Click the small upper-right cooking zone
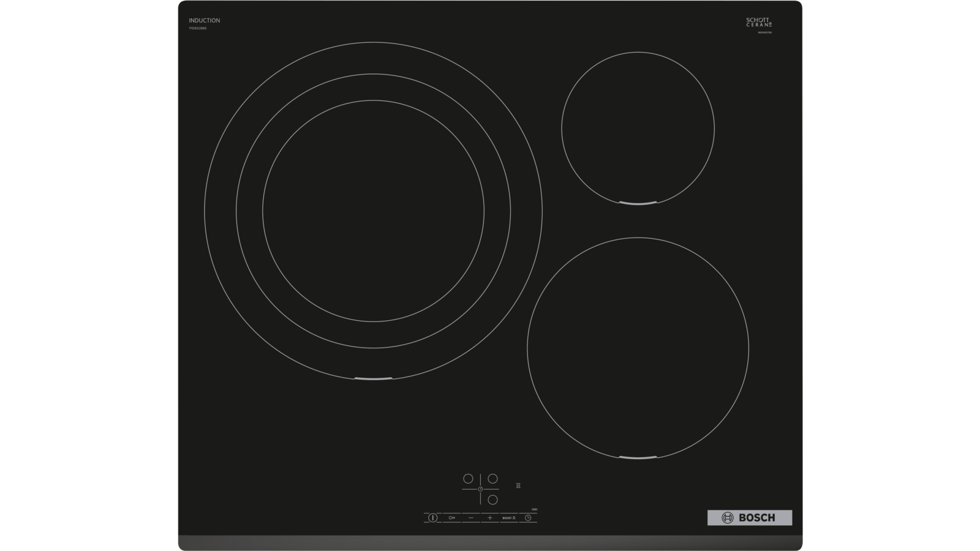 638,128
